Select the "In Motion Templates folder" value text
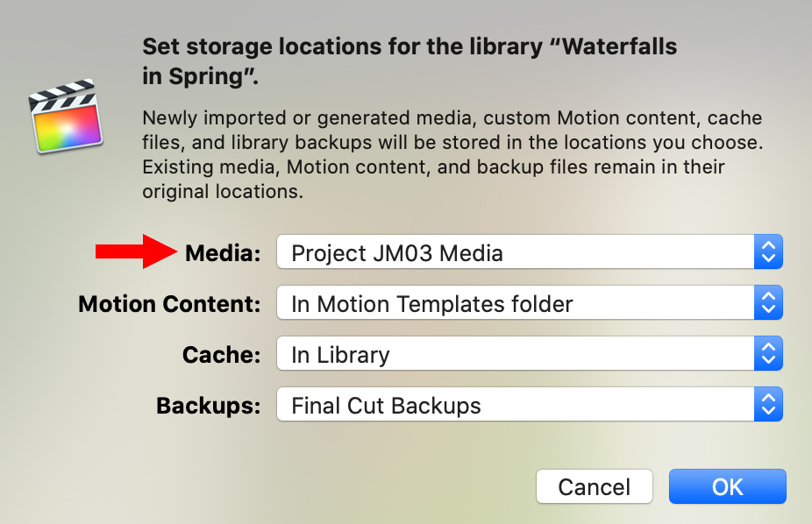812x524 pixels. (x=432, y=304)
